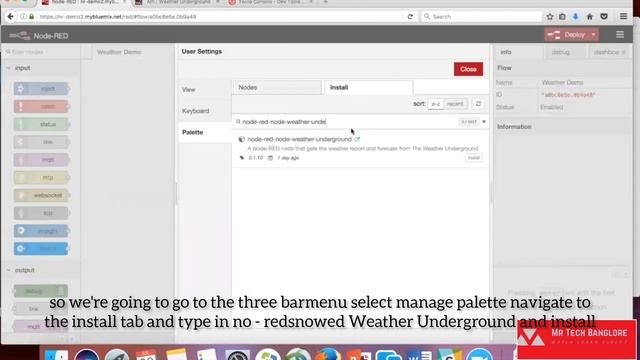640x360 pixels.
Task: Install the weather-underground node package
Action: (x=473, y=158)
